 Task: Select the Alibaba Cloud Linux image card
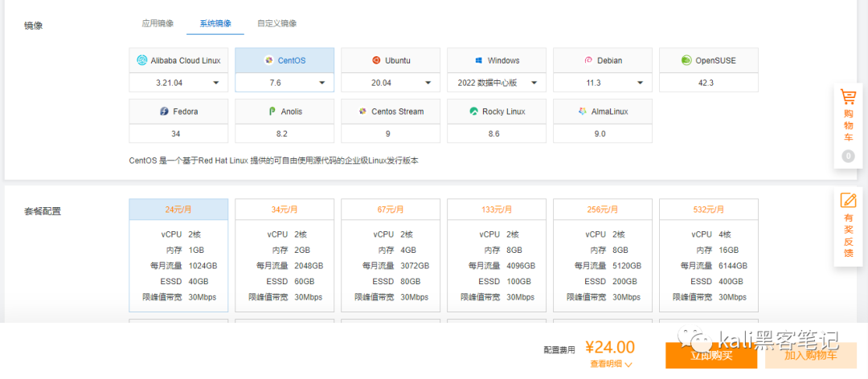click(x=178, y=61)
